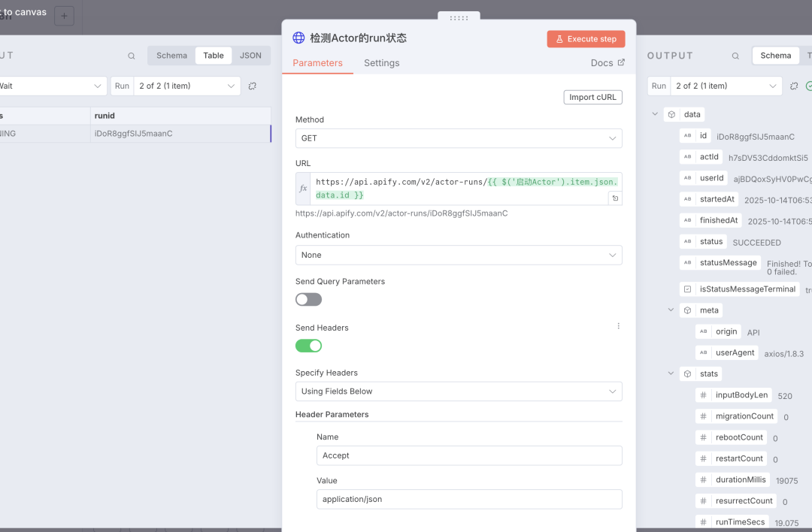This screenshot has width=812, height=532.
Task: Open the three-dot options menu beside Send Headers
Action: pos(619,326)
